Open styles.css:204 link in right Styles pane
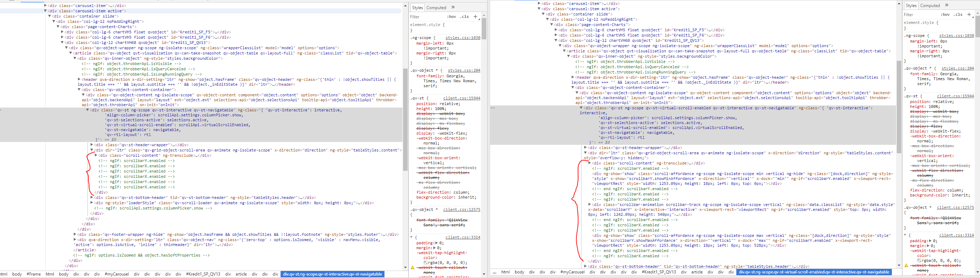 click(958, 69)
